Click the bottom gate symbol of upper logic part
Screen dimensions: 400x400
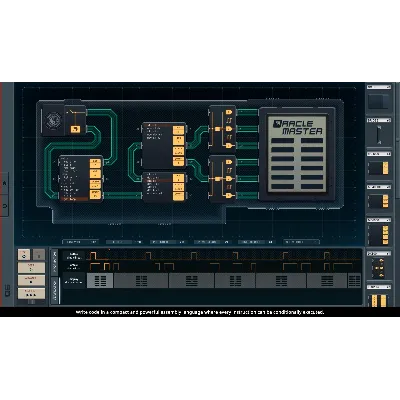(x=229, y=145)
